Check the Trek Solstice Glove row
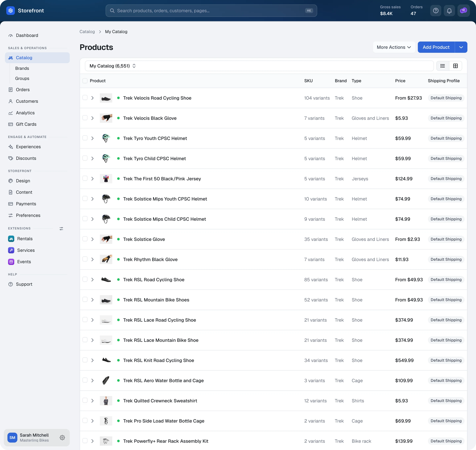 tap(85, 239)
